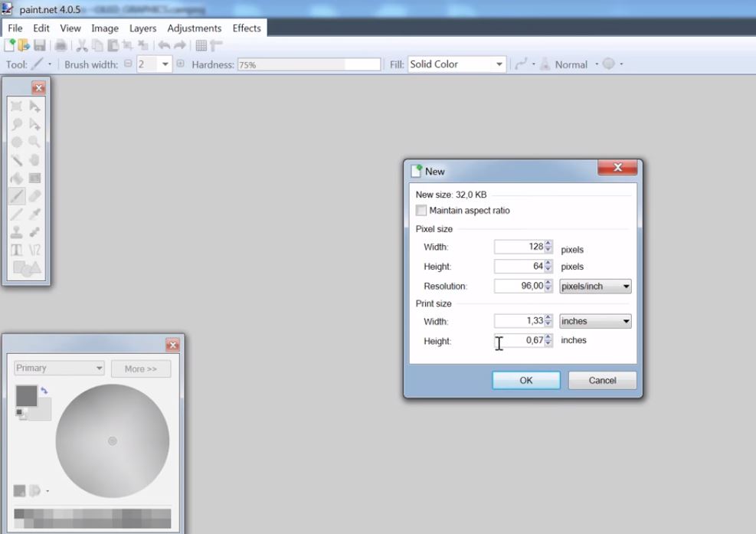Click the Print toolbar icon
Screen dimensions: 756x534
point(61,45)
